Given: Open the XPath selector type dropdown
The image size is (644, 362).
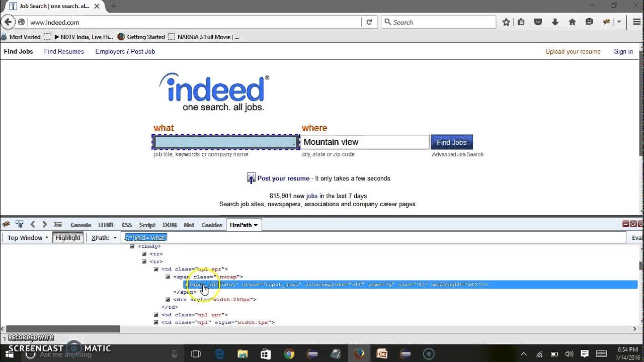Looking at the screenshot, I should pyautogui.click(x=104, y=238).
